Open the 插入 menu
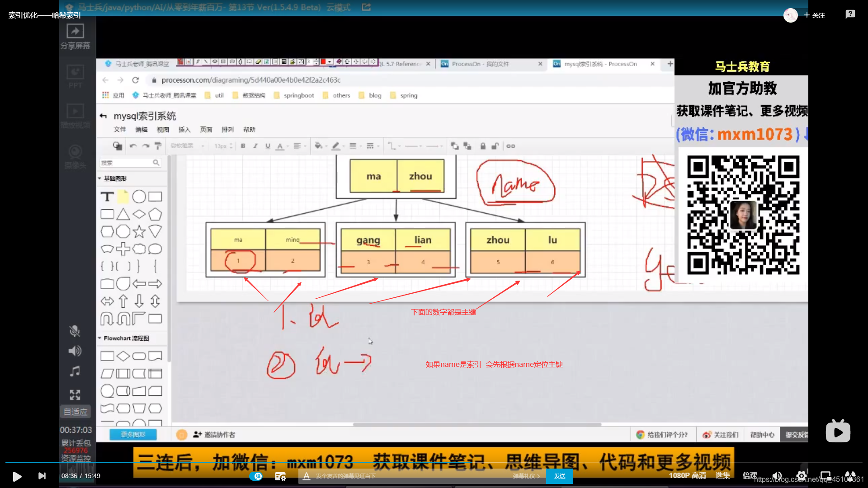 pyautogui.click(x=184, y=130)
